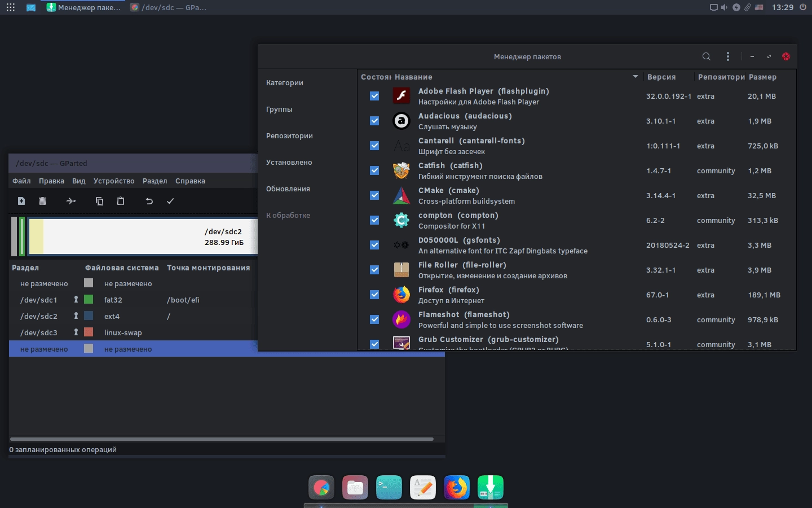Toggle the Flameshot package checkbox
This screenshot has width=812, height=508.
coord(374,319)
